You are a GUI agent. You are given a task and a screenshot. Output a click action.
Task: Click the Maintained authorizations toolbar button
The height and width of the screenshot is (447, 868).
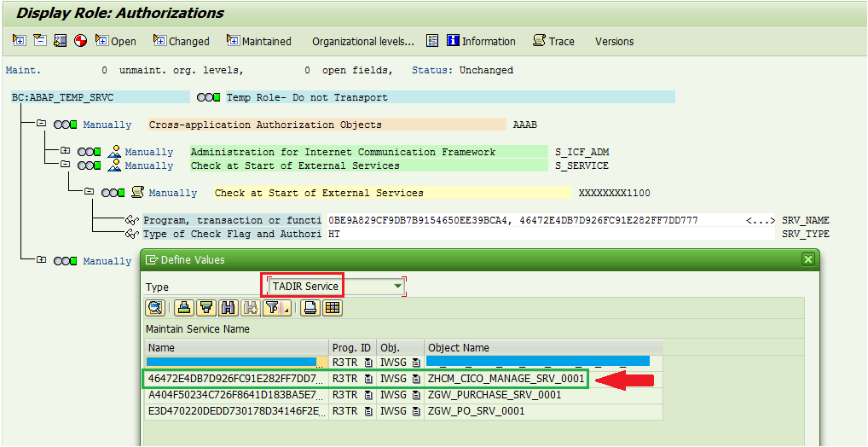pyautogui.click(x=259, y=41)
